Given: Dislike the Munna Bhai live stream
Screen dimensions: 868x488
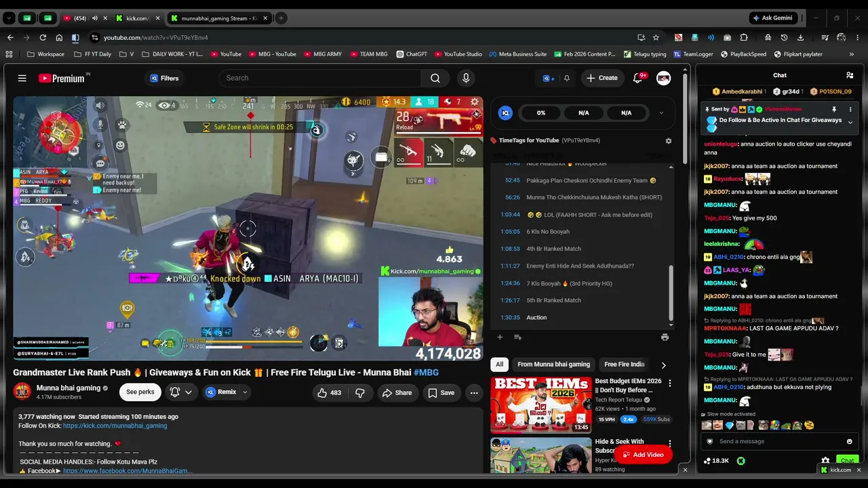Looking at the screenshot, I should tap(360, 392).
